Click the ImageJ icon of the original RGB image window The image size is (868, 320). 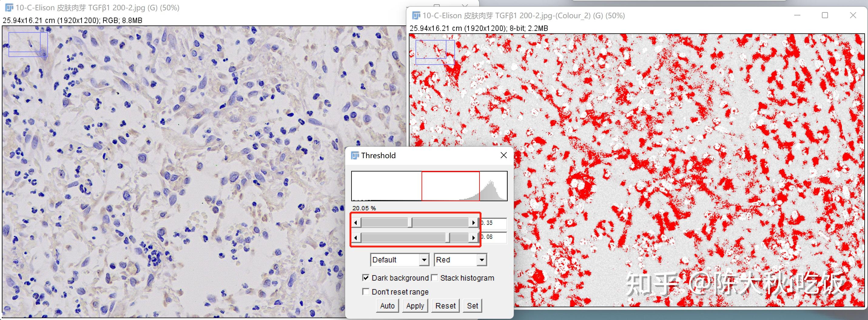pyautogui.click(x=9, y=7)
